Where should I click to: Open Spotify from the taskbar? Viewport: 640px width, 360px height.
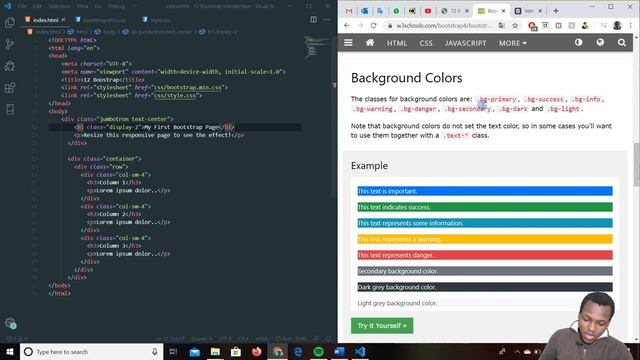[318, 351]
